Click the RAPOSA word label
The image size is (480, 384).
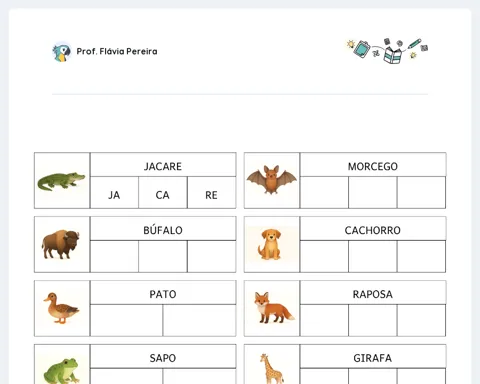373,294
